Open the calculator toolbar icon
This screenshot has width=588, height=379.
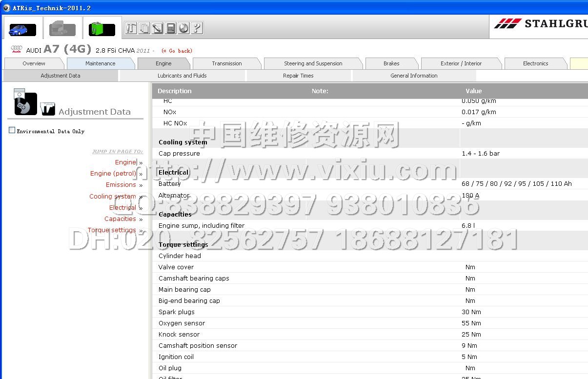170,28
